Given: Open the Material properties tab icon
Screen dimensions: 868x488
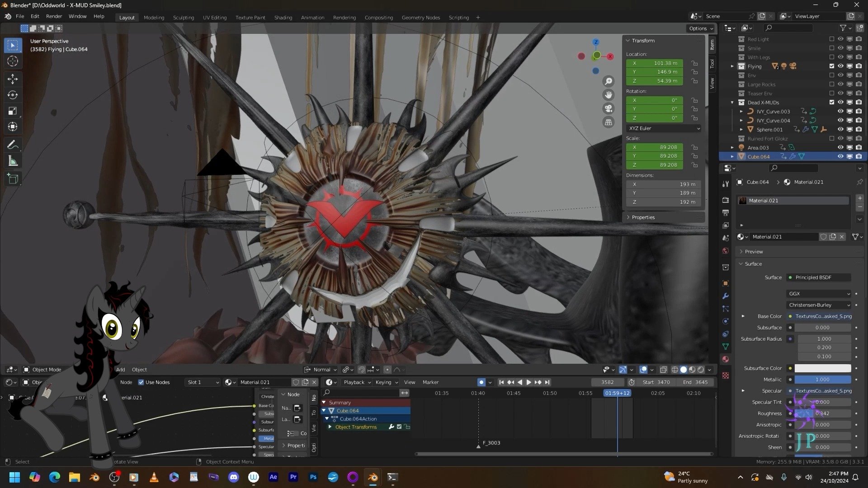Looking at the screenshot, I should click(x=726, y=359).
